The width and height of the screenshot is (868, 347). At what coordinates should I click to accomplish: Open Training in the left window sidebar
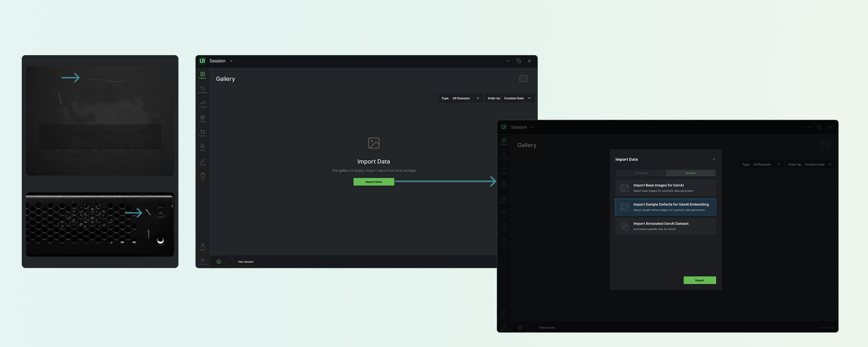(203, 104)
